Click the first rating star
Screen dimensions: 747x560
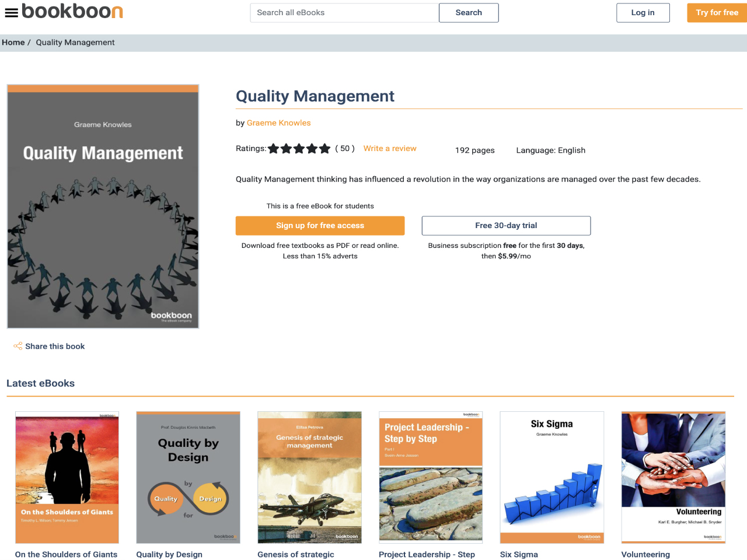274,149
